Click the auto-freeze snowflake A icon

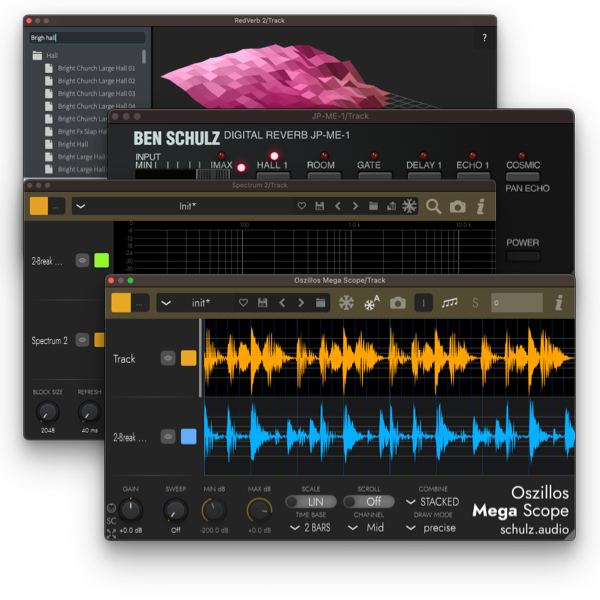point(372,303)
